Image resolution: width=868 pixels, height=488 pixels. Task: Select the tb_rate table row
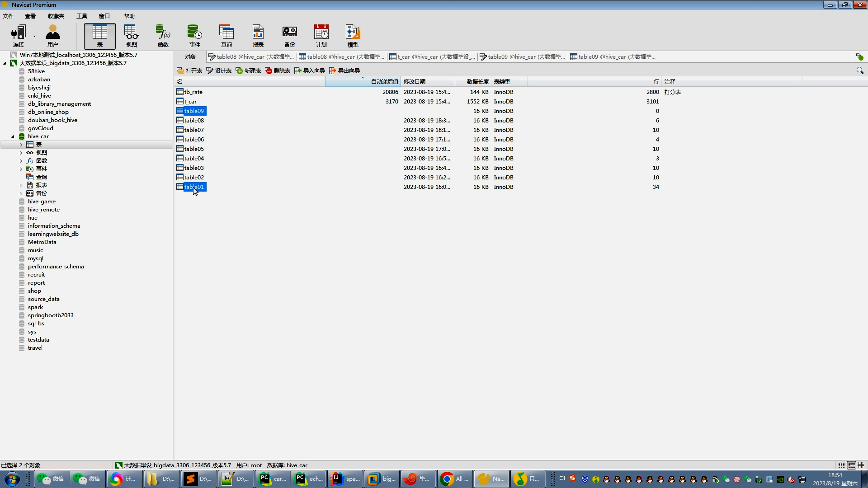pos(193,92)
